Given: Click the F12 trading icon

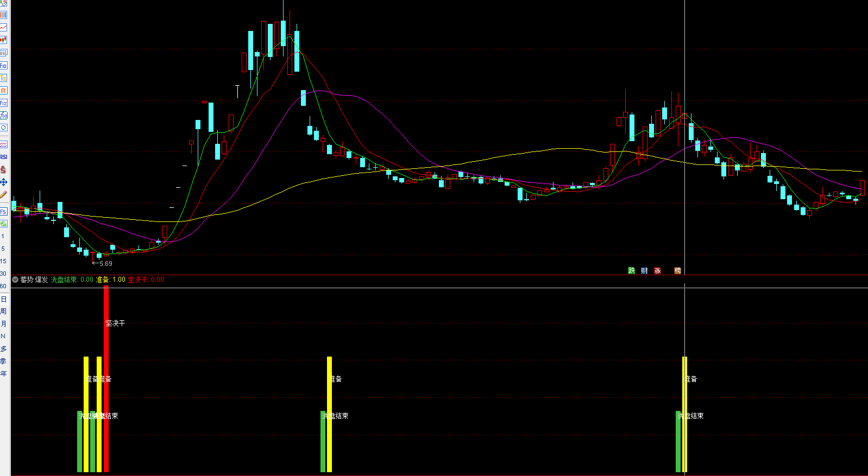Looking at the screenshot, I should [x=3, y=103].
